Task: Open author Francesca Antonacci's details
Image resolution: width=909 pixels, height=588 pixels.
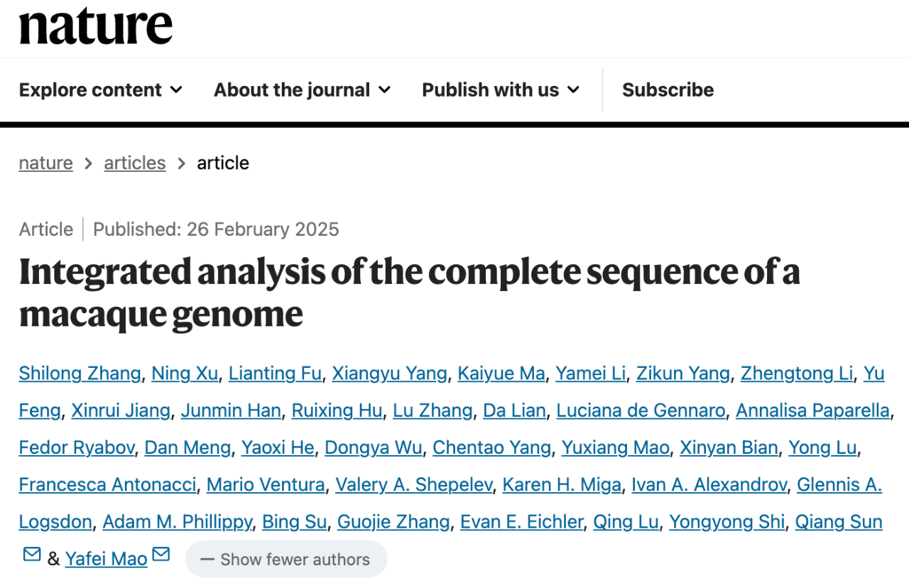Action: [107, 485]
